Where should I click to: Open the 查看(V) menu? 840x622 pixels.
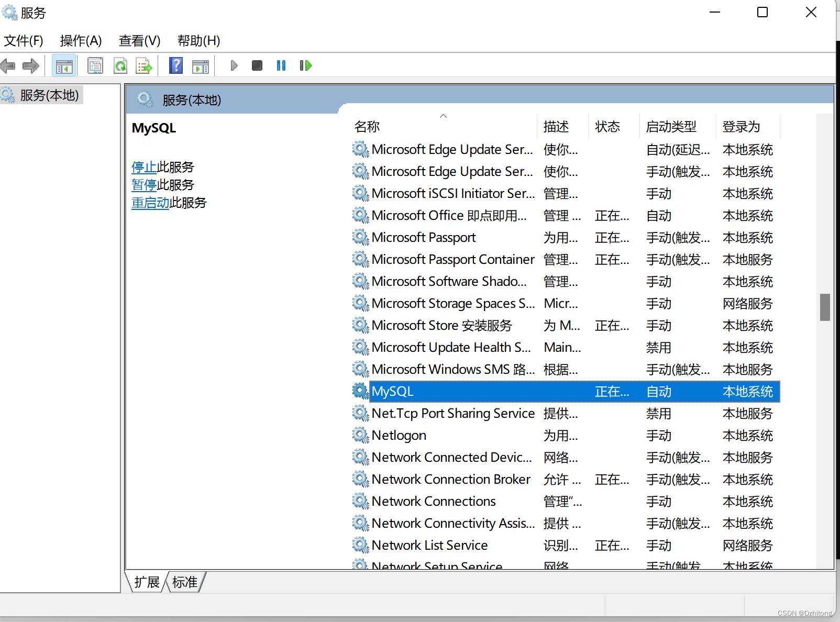click(x=139, y=41)
